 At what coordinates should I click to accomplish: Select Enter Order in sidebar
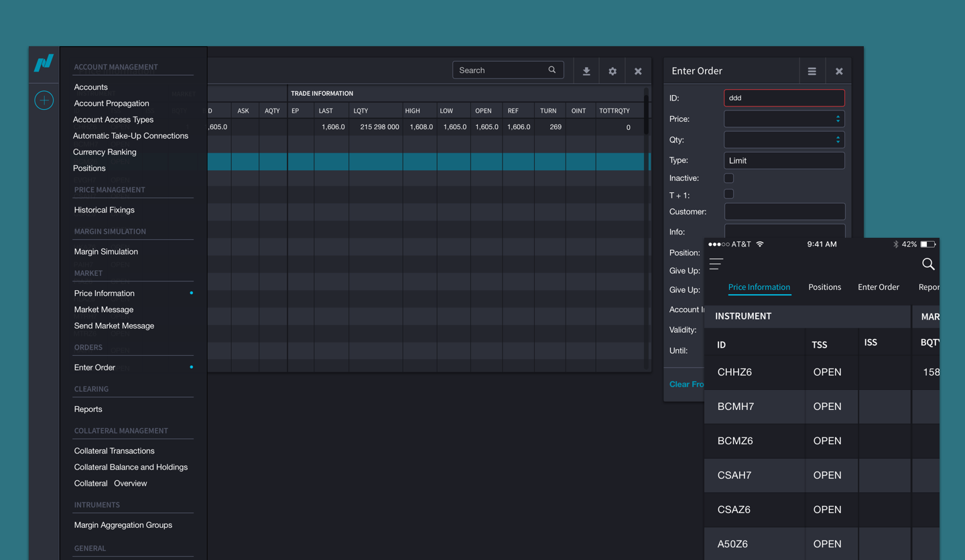(94, 367)
